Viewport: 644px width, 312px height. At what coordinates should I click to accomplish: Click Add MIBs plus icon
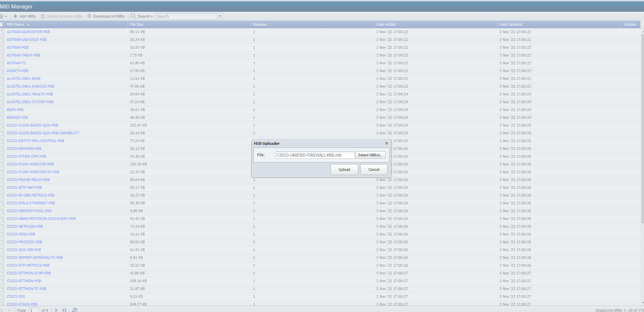(15, 16)
